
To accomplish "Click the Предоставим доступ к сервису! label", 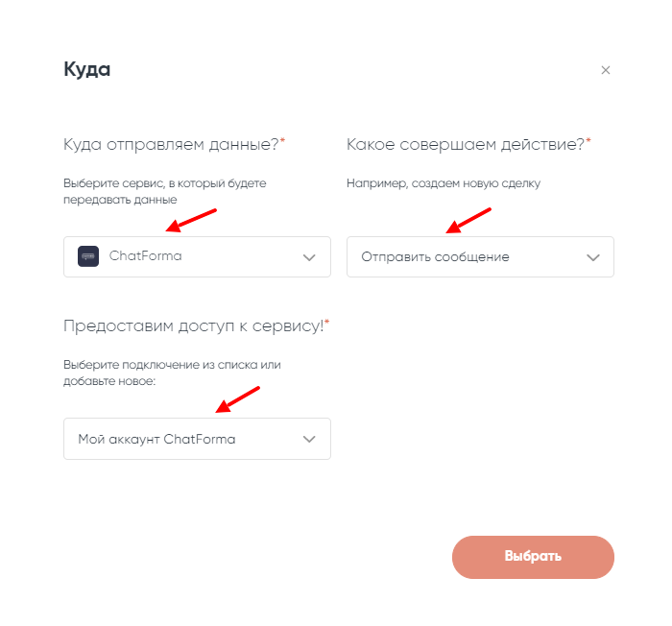I will 193,325.
